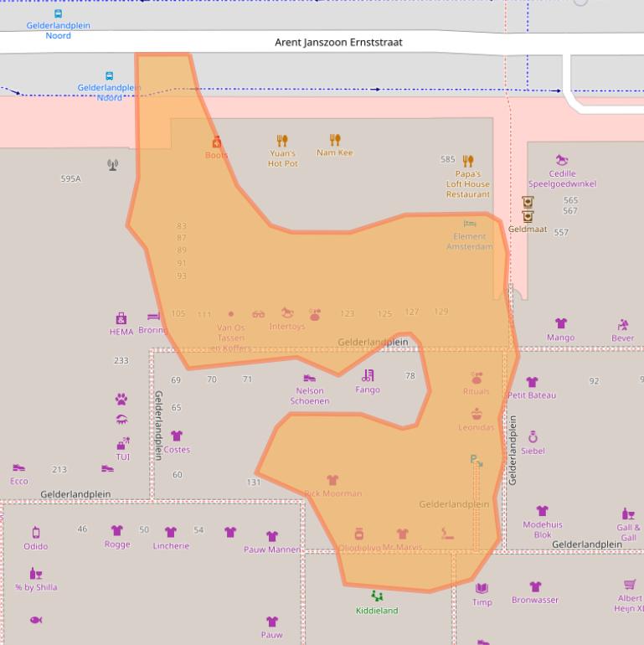Open the Nam Kee restaurant marker
Screen dimensions: 644x645
(335, 140)
